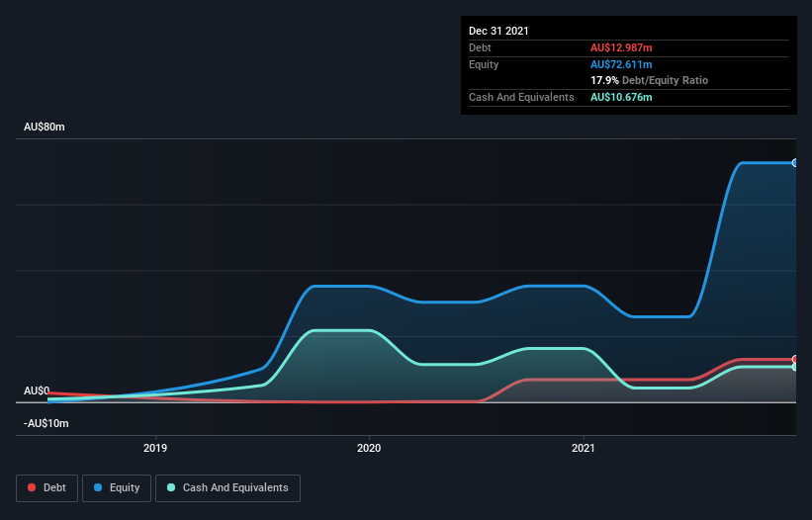Image resolution: width=812 pixels, height=520 pixels.
Task: Click the red Debt legend dot
Action: [x=32, y=487]
